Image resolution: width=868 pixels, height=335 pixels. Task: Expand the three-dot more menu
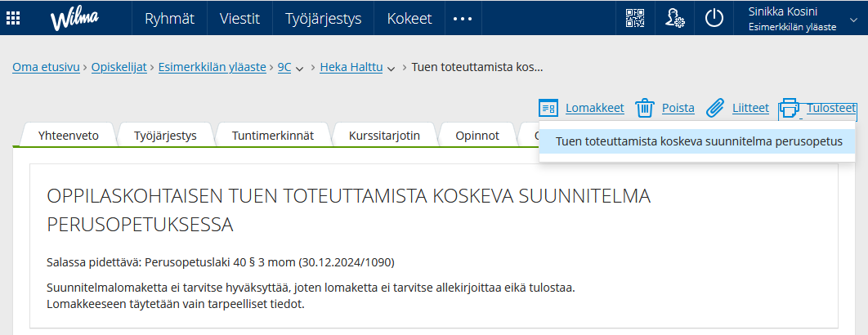pyautogui.click(x=463, y=19)
